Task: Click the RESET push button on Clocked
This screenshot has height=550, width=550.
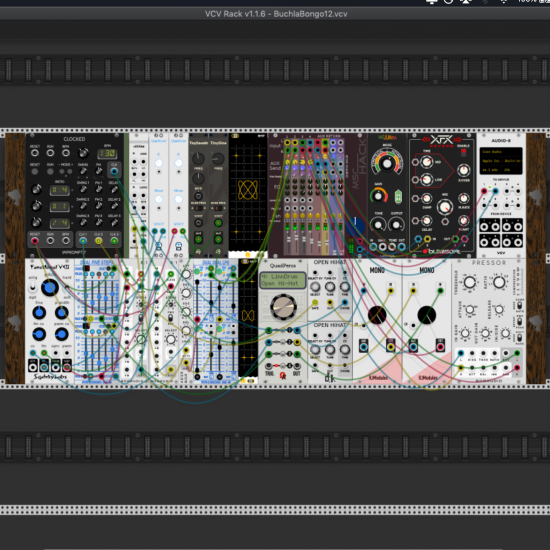Action: (34, 172)
